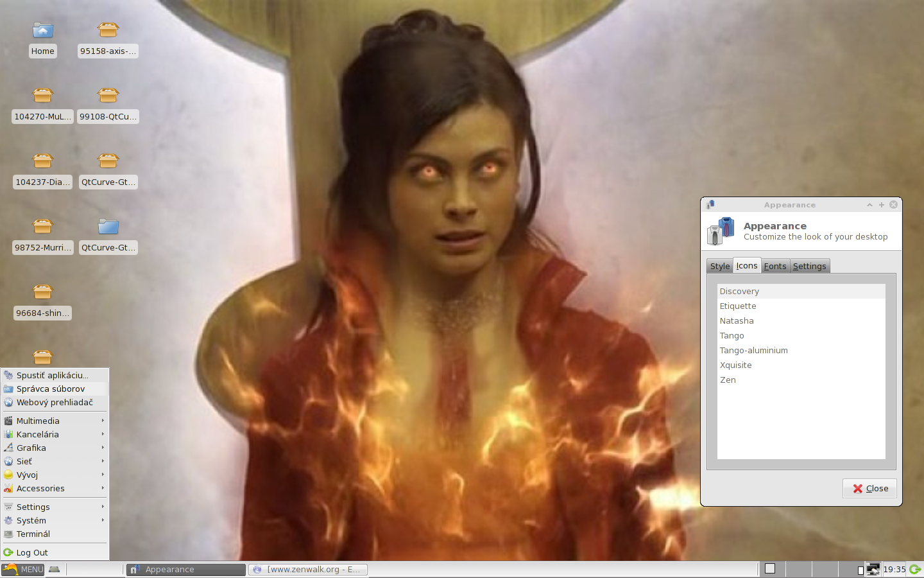Click the green logout icon in the panel
Viewport: 924px width, 578px height.
point(915,570)
